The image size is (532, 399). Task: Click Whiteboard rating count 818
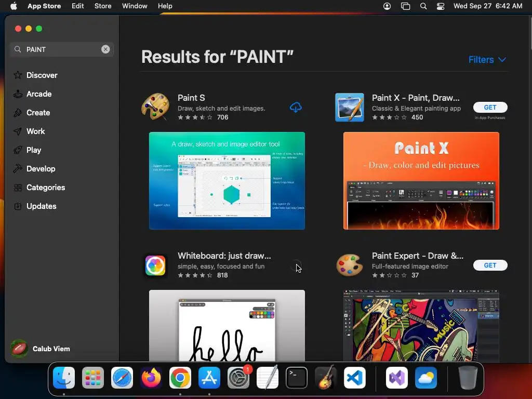pyautogui.click(x=222, y=275)
